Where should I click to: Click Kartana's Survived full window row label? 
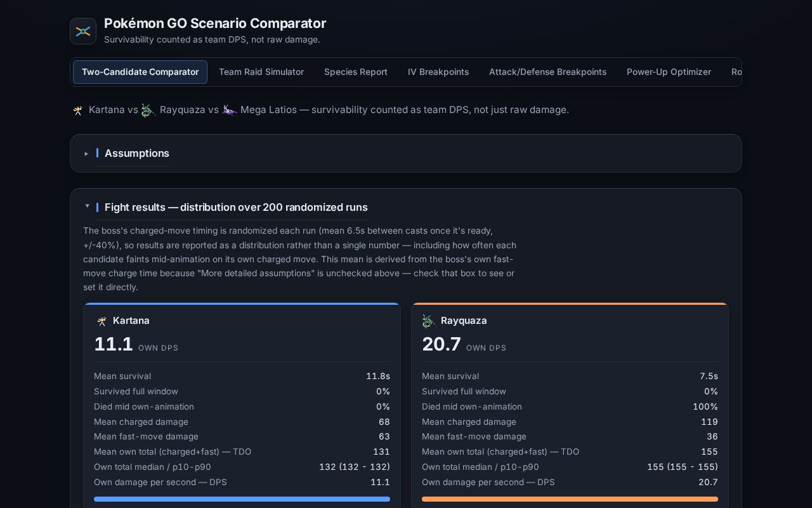click(x=136, y=391)
